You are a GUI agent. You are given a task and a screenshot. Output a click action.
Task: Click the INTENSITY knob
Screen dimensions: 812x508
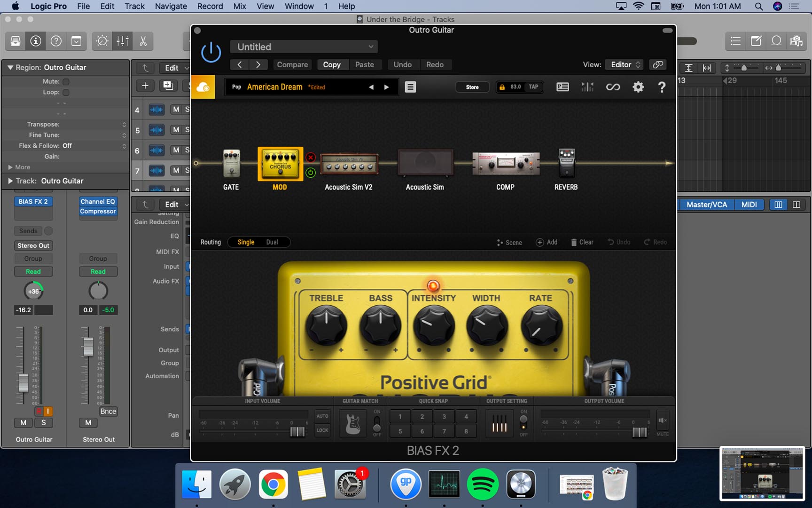[434, 326]
